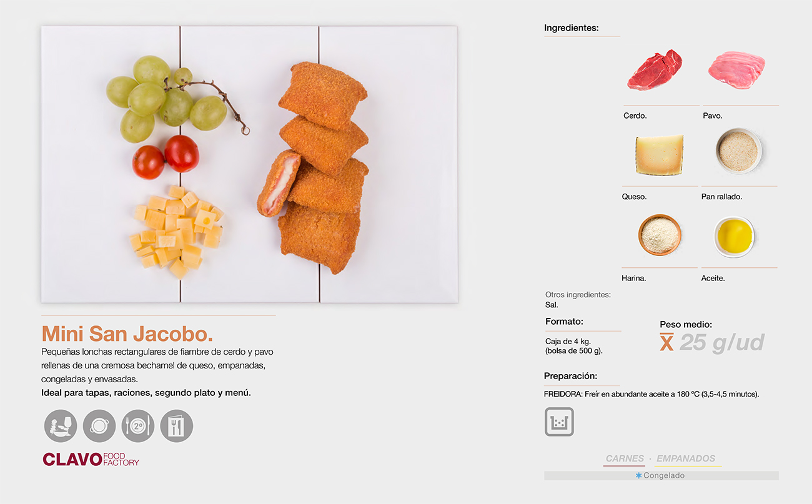Open the EMPANADOS category link

[x=686, y=458]
